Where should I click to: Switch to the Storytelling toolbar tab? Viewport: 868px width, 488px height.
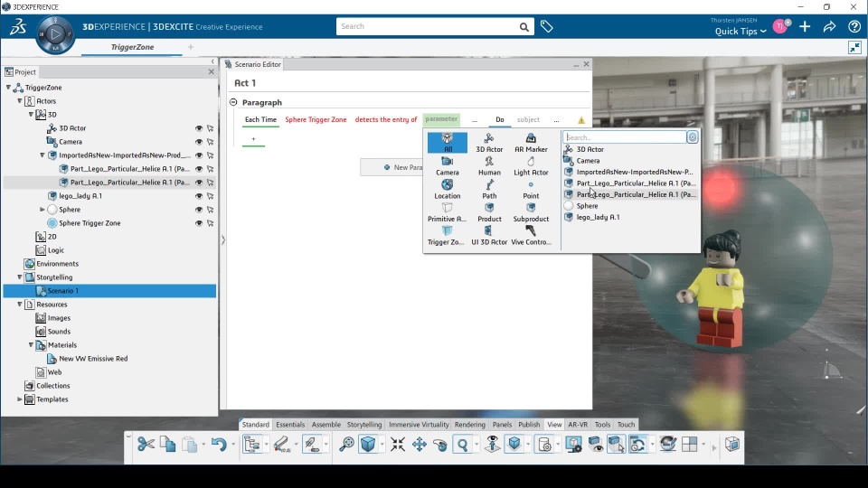364,425
